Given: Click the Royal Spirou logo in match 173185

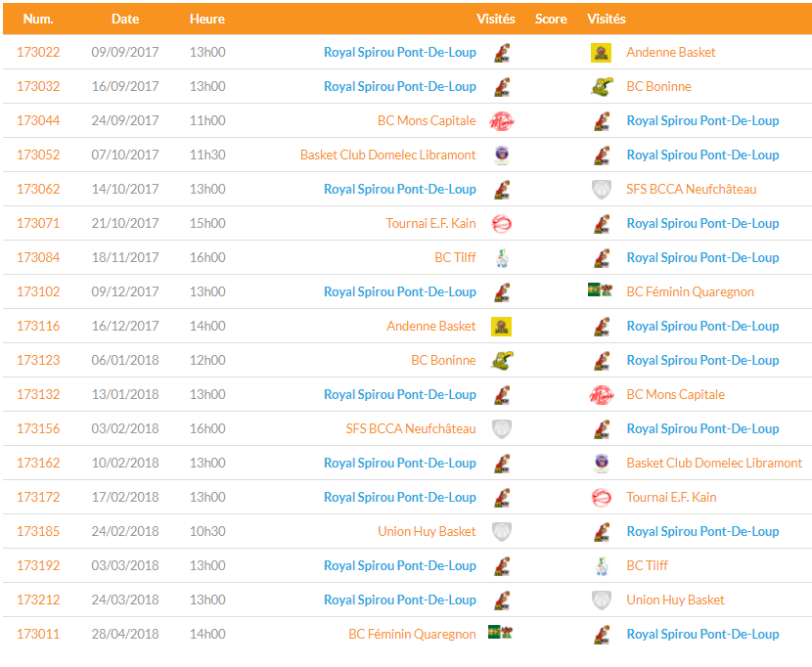Looking at the screenshot, I should (x=602, y=531).
